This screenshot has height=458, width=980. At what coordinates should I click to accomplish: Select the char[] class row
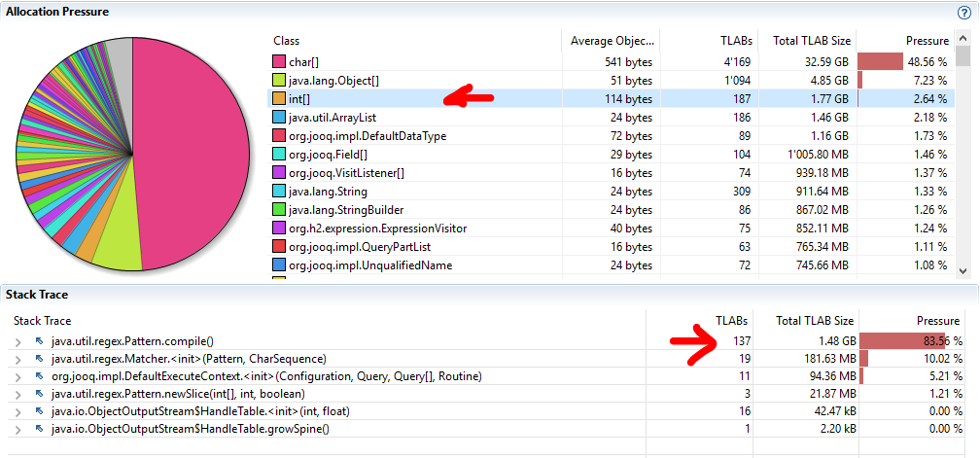(611, 62)
